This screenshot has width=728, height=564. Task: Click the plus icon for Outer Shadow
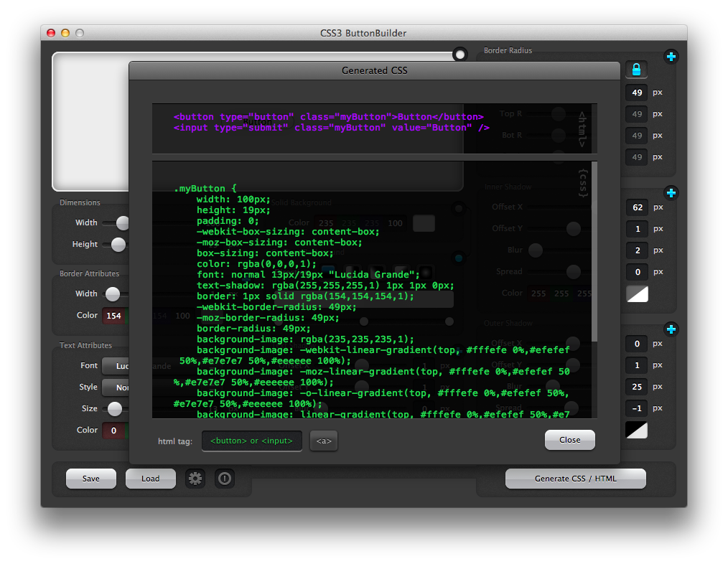tap(671, 329)
